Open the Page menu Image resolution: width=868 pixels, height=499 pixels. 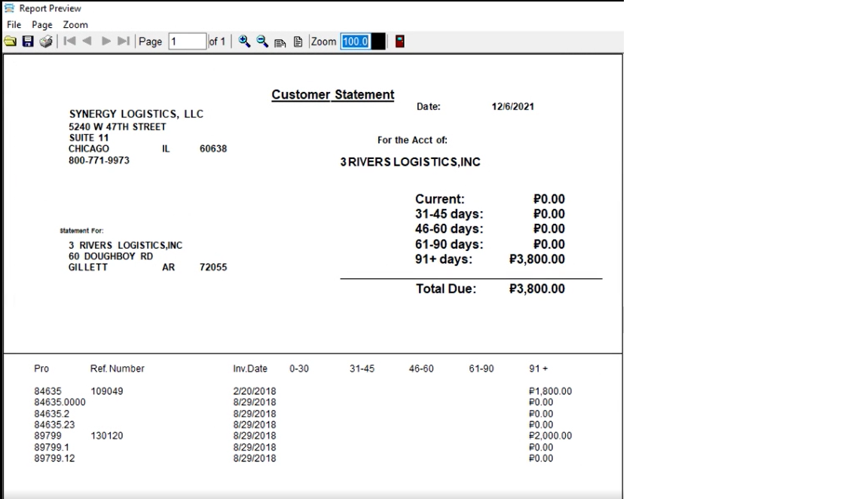coord(42,25)
